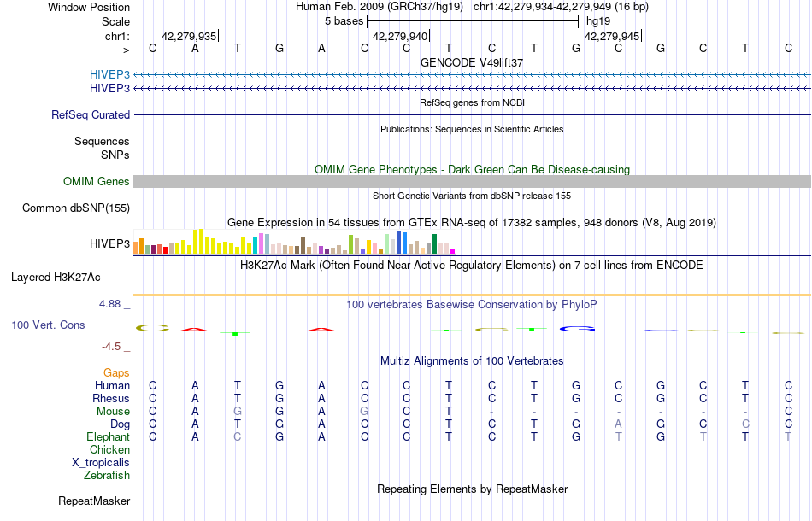
Task: Click the blue G logo in conservation track
Action: pos(577,329)
